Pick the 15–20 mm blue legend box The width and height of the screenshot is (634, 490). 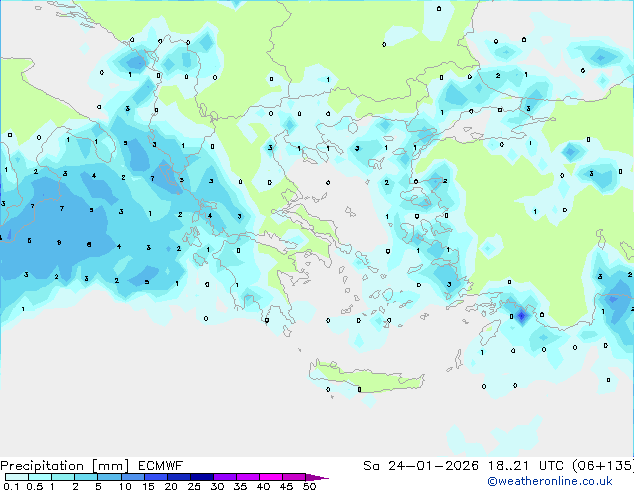point(156,477)
